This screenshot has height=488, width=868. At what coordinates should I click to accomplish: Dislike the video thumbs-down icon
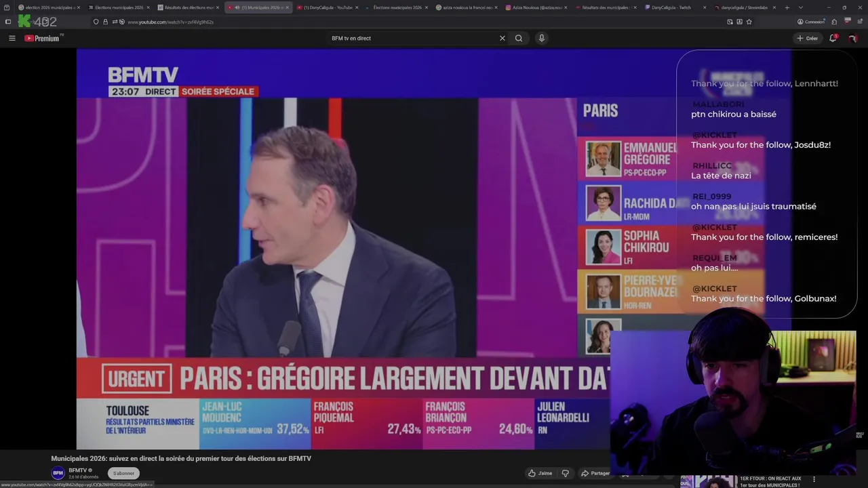(566, 473)
